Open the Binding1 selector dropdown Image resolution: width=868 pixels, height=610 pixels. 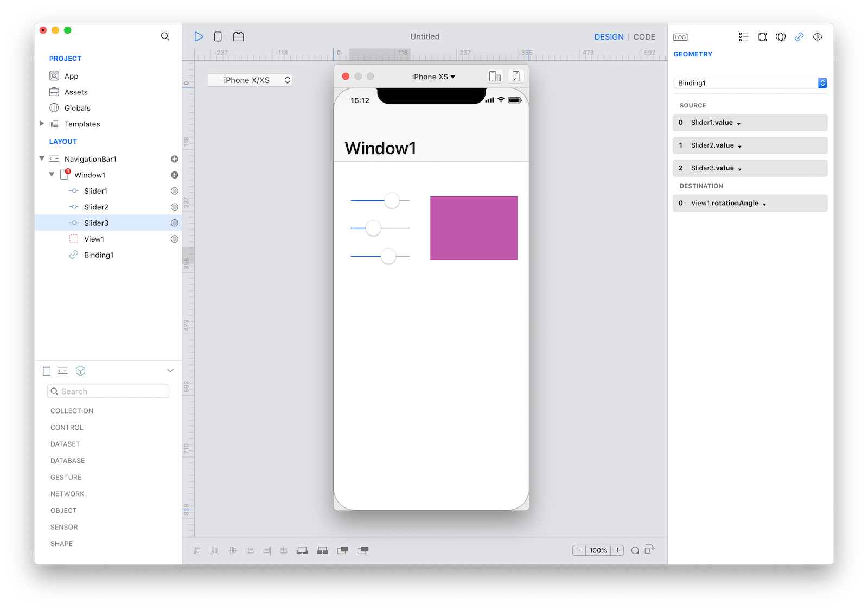tap(750, 83)
